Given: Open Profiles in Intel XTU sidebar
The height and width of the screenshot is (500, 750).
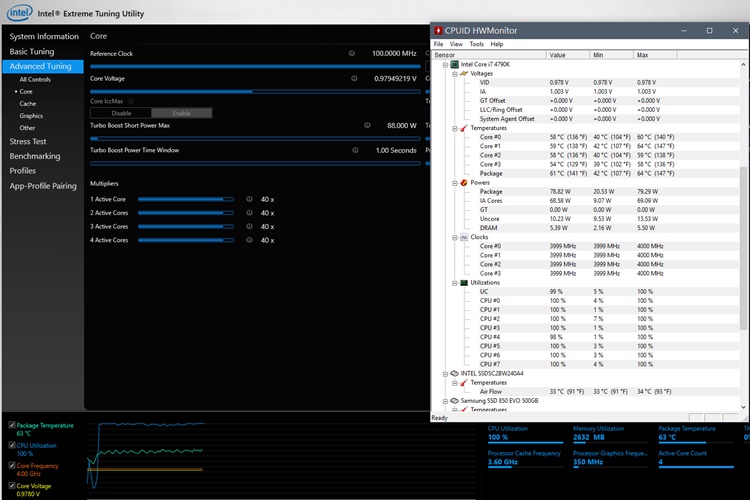Looking at the screenshot, I should click(22, 171).
